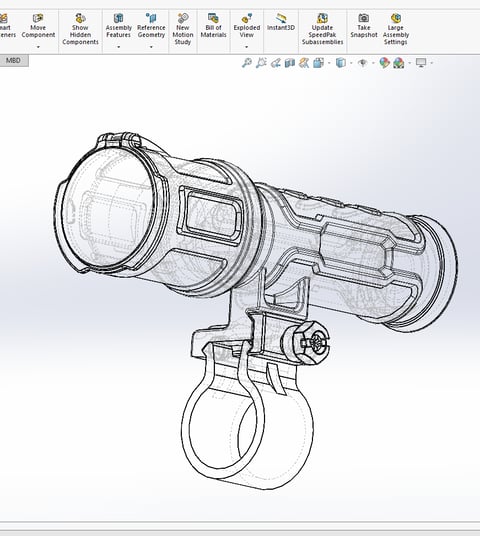Click the Reference Geometry tool
Screen dimensions: 480x536
(x=151, y=26)
